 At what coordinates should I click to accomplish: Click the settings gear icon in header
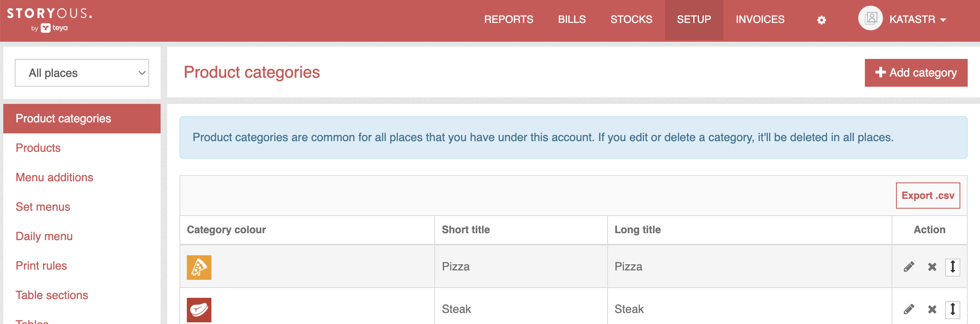pyautogui.click(x=821, y=20)
